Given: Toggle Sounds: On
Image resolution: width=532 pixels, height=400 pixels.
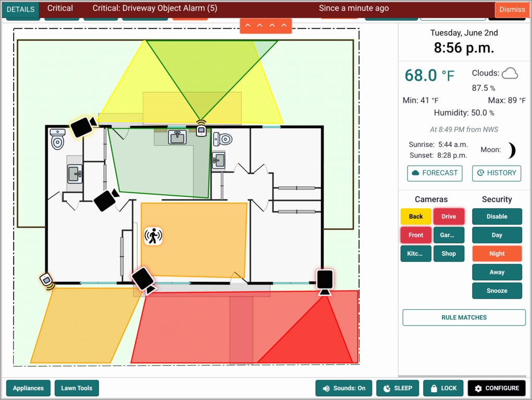Looking at the screenshot, I should pos(344,388).
